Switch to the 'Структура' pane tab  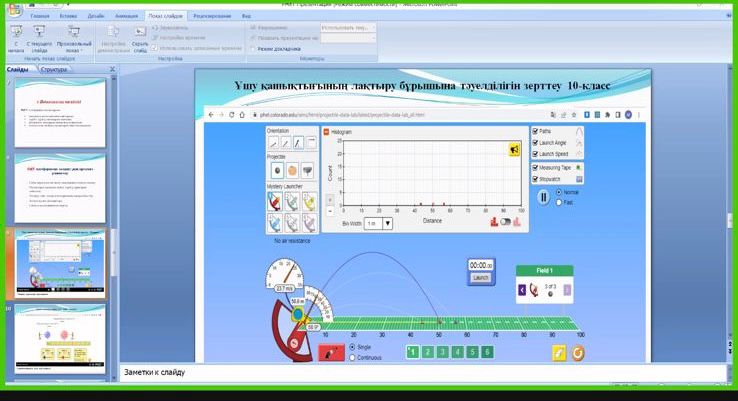pos(55,70)
